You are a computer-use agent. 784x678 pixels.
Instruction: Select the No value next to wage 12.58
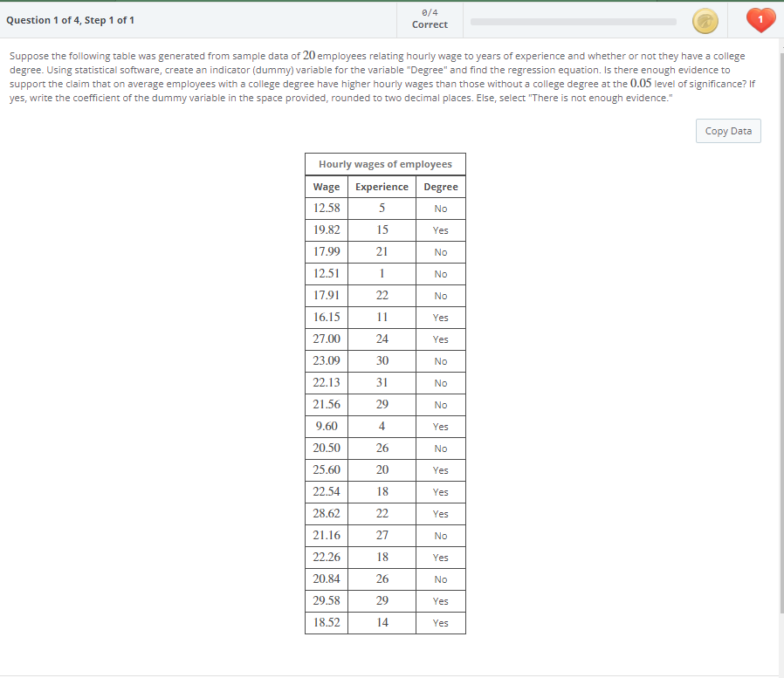[440, 209]
